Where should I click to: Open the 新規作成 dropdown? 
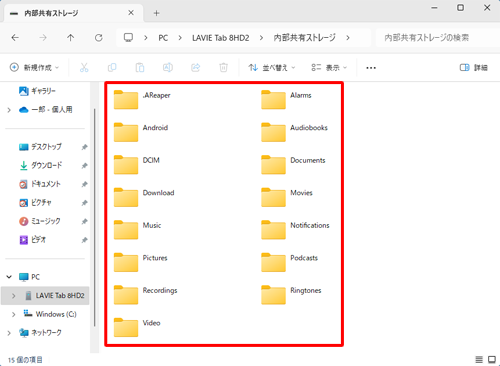(34, 68)
